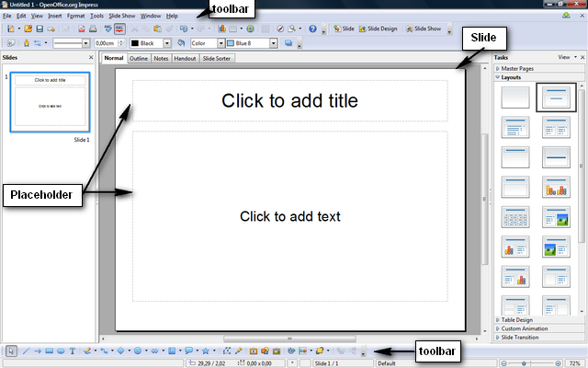This screenshot has width=588, height=368.
Task: Click the Slide Design button
Action: click(378, 29)
